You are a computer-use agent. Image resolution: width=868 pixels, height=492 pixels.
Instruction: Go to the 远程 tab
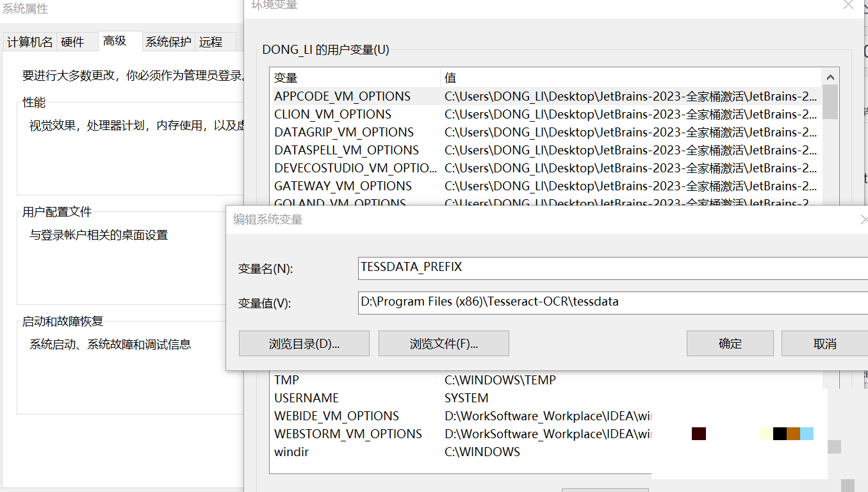210,42
